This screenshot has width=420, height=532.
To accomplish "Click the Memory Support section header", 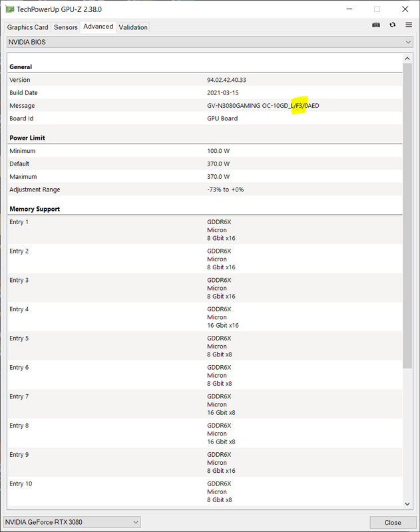I will 35,209.
